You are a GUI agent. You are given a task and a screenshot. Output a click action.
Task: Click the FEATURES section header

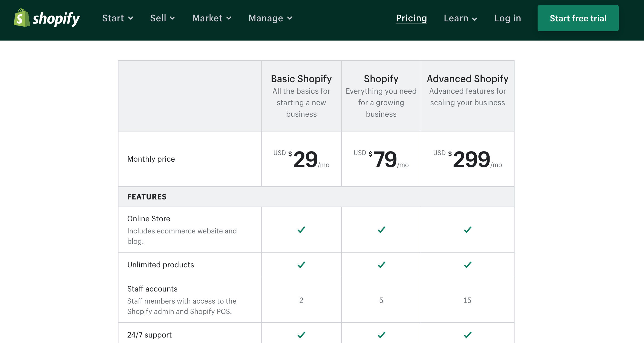click(147, 197)
